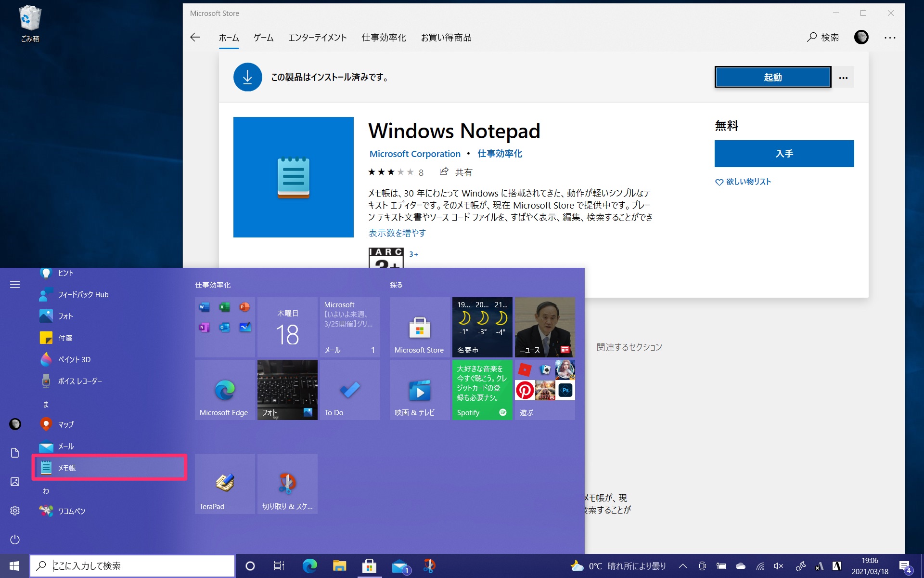Open Microsoft Store user profile avatar
This screenshot has width=924, height=578.
(861, 37)
